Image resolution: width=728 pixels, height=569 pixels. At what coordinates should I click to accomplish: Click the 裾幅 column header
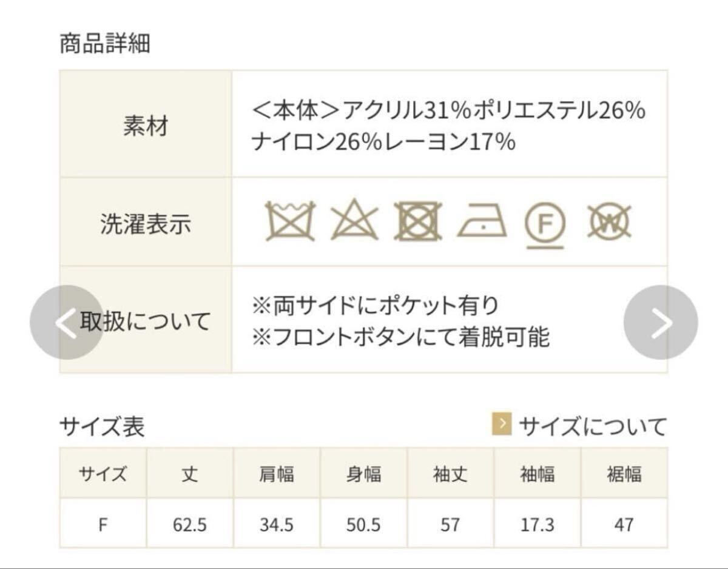[x=624, y=474]
